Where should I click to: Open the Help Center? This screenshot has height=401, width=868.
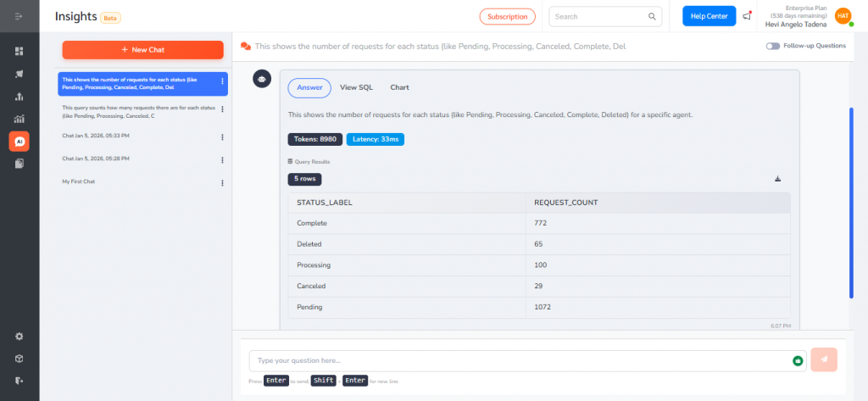click(x=709, y=16)
